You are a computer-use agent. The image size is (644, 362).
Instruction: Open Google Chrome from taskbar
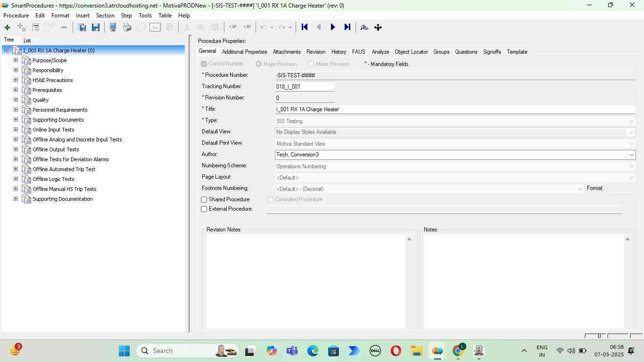pyautogui.click(x=458, y=351)
